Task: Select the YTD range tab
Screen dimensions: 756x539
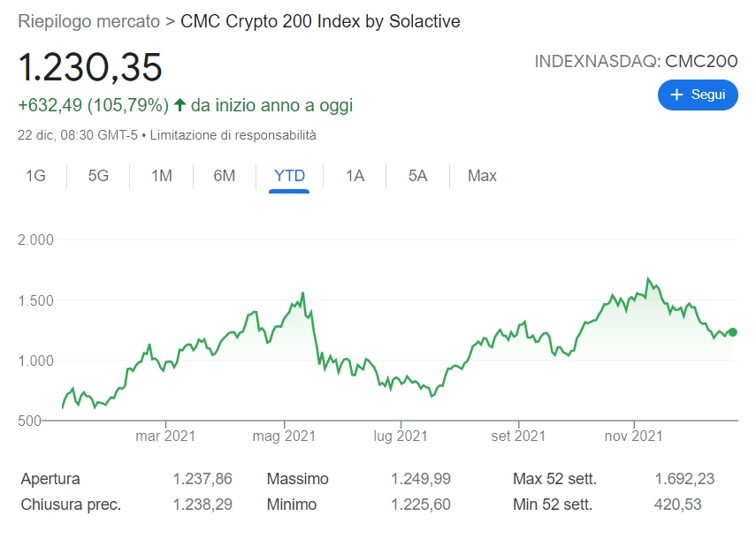Action: [x=289, y=176]
